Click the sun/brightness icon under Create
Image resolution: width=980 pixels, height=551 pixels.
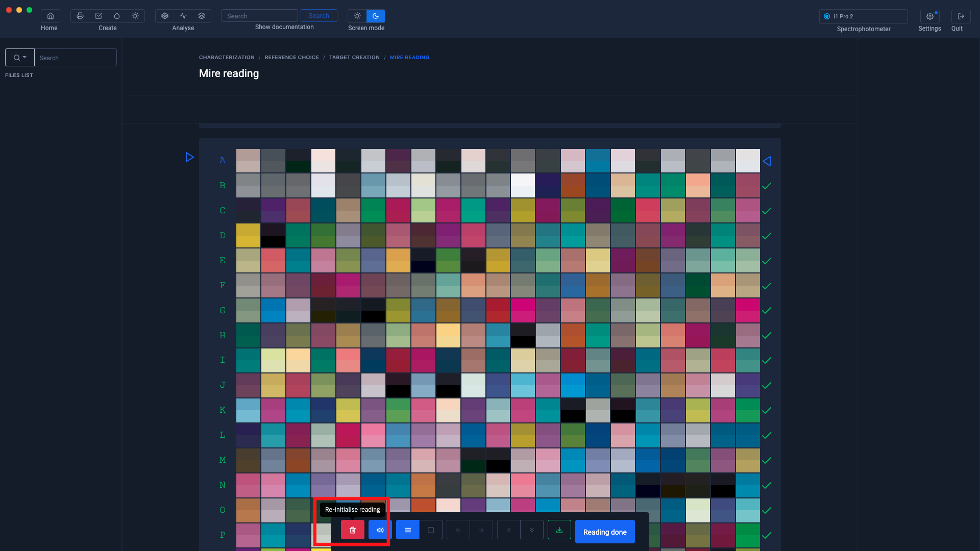[135, 16]
